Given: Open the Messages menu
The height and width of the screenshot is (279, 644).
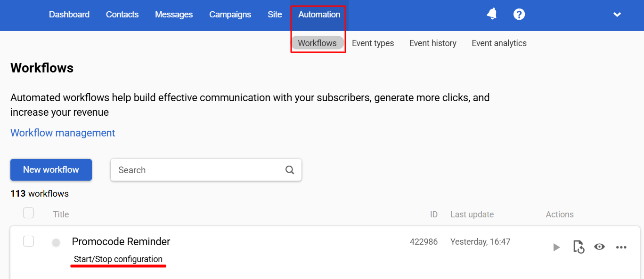Looking at the screenshot, I should tap(174, 15).
